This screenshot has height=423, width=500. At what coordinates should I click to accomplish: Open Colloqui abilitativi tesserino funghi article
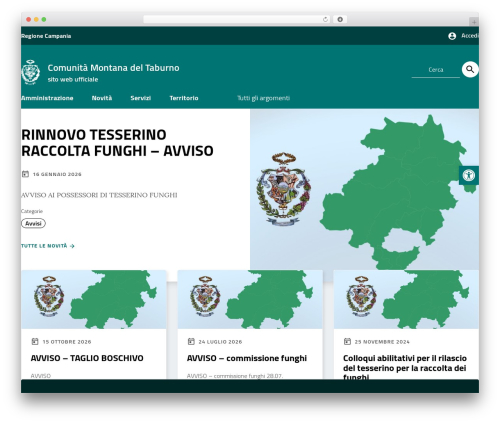pos(405,367)
